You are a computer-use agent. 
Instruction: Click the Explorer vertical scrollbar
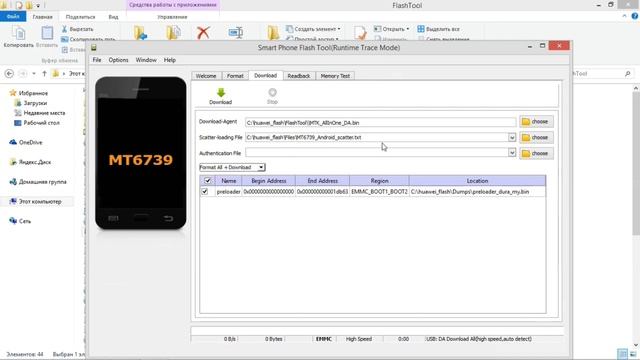tap(636, 163)
